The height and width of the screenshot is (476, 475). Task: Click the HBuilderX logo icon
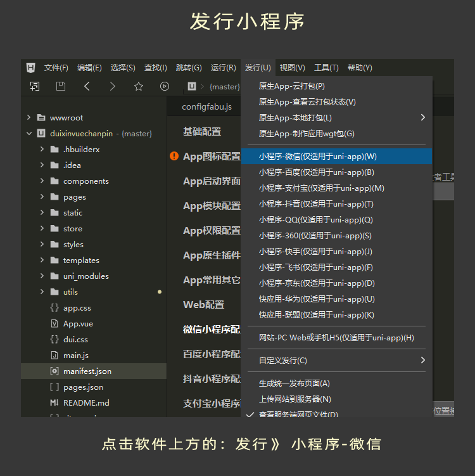pos(30,67)
